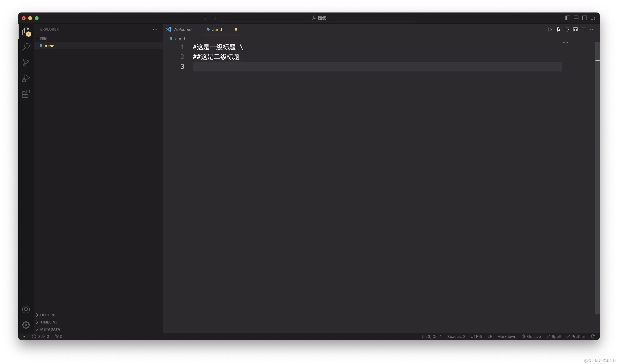Open Run and Debug view
Screen dimensions: 618x364
pyautogui.click(x=26, y=78)
